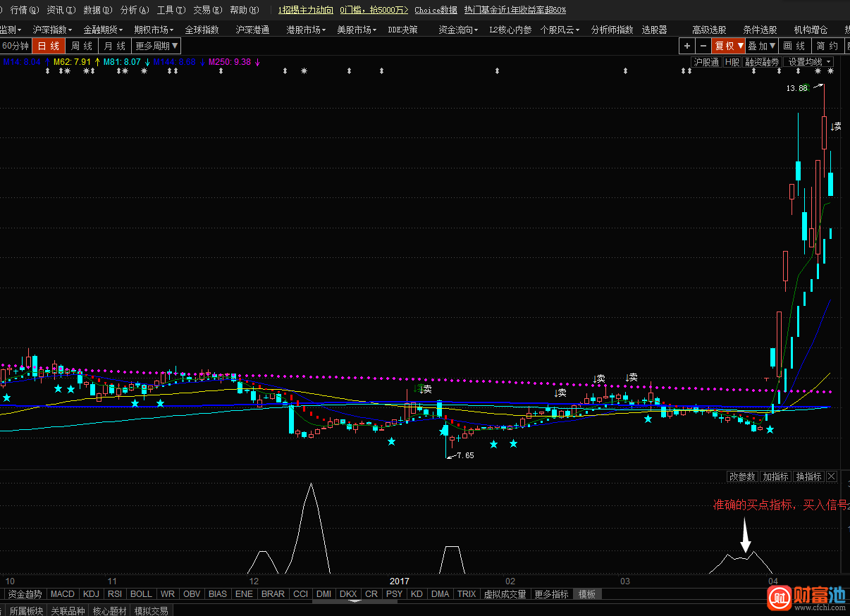Click the white arrow annotation in indicator panel

745,536
